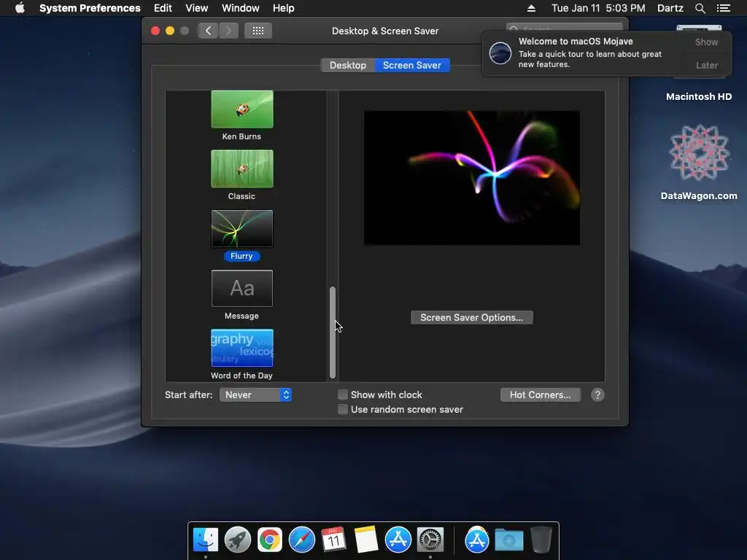The image size is (747, 560).
Task: Open the System Preferences menu
Action: tap(90, 8)
